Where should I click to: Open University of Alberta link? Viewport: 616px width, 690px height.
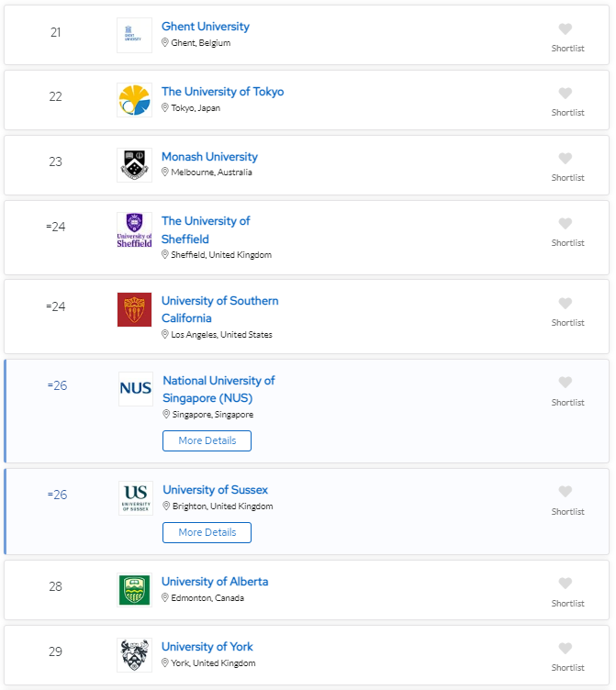pos(215,582)
